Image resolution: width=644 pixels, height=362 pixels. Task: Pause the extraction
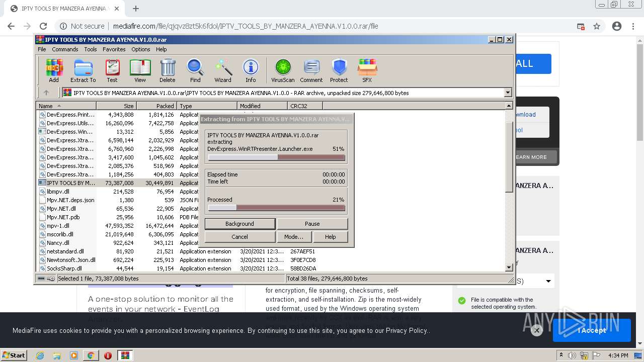point(312,224)
